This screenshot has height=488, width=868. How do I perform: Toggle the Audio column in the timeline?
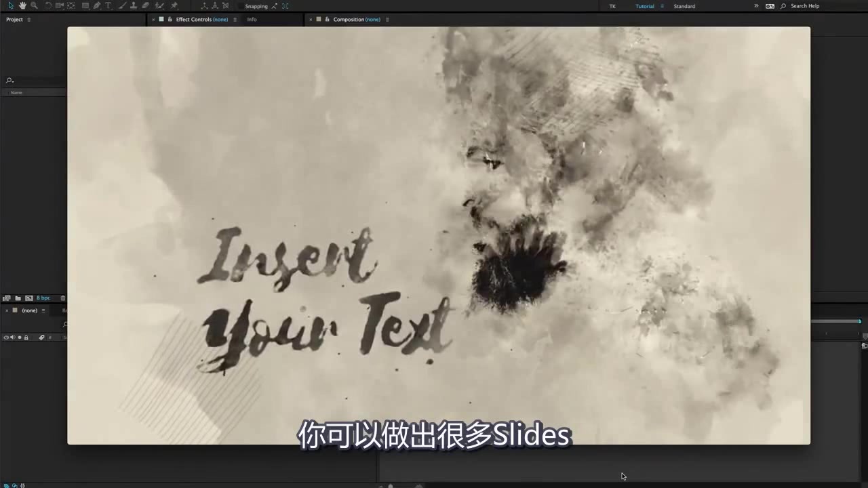[x=12, y=337]
